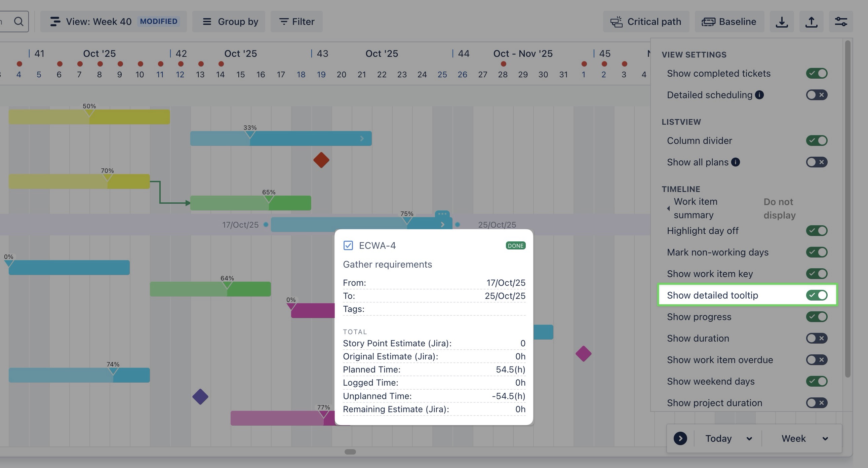The width and height of the screenshot is (868, 468).
Task: Toggle Show completed tickets switch
Action: tap(817, 73)
